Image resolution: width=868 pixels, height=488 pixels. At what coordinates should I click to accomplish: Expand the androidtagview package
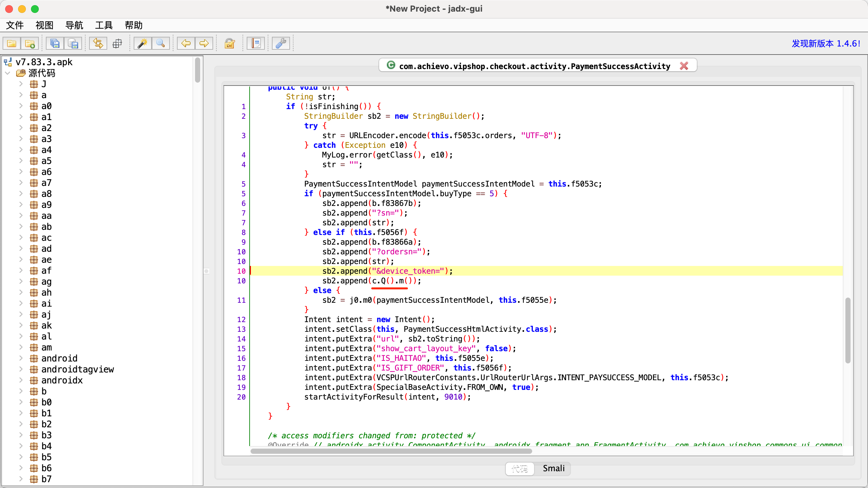pos(21,369)
